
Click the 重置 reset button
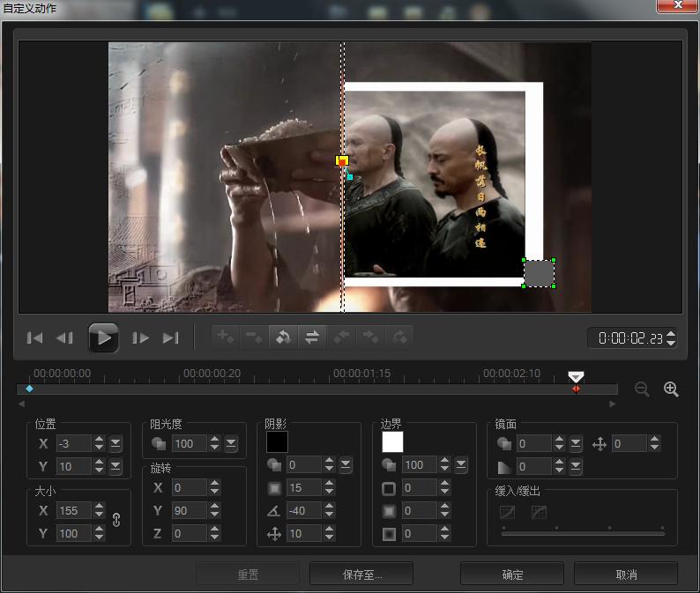point(248,574)
